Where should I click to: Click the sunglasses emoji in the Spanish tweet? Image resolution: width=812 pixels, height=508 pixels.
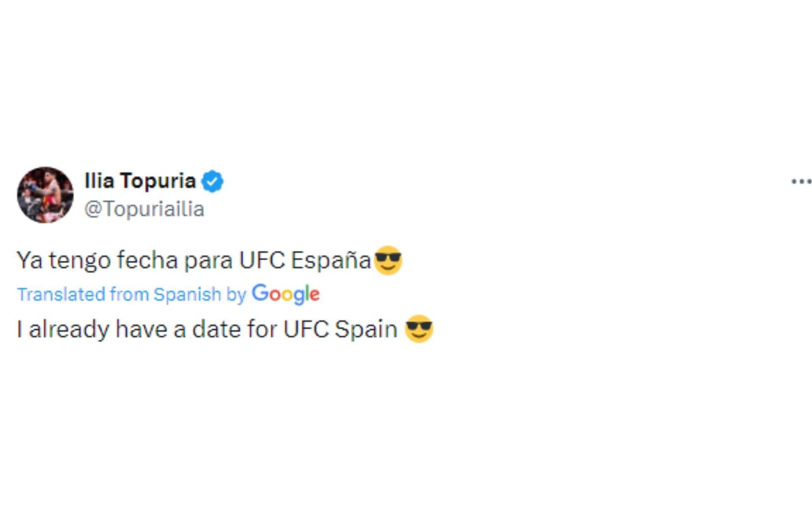[389, 259]
